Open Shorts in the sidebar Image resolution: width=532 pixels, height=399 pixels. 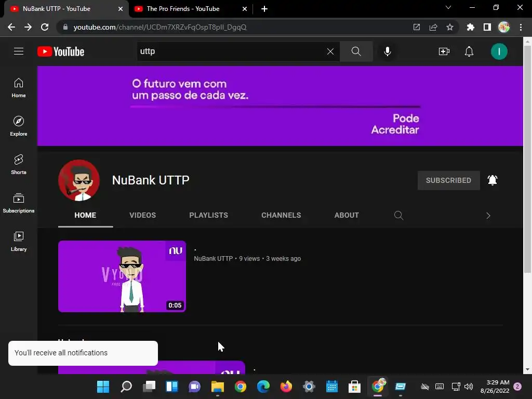click(19, 164)
